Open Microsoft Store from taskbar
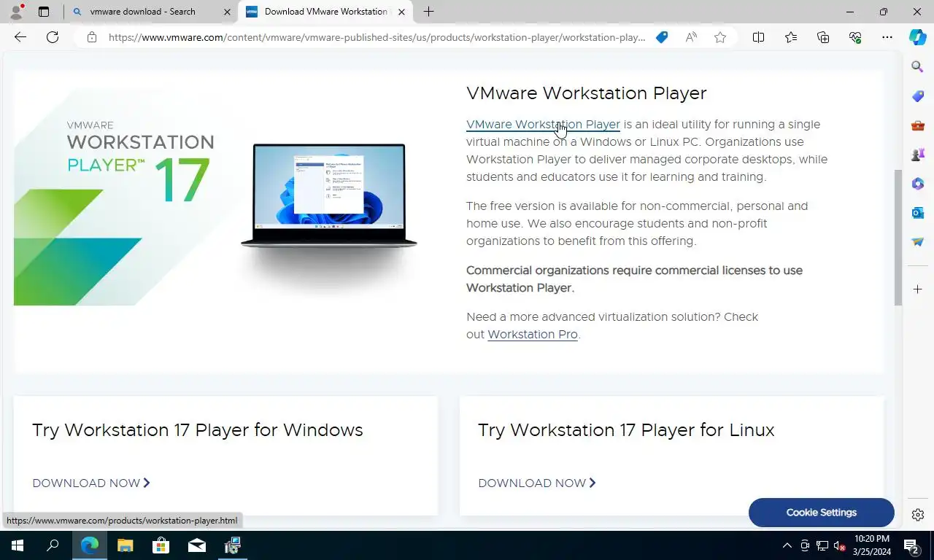 tap(161, 545)
